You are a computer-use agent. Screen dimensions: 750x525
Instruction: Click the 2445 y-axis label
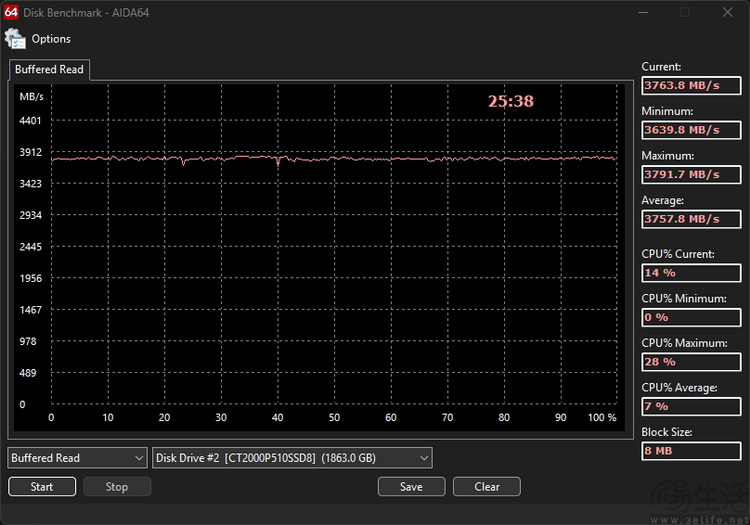pos(30,247)
